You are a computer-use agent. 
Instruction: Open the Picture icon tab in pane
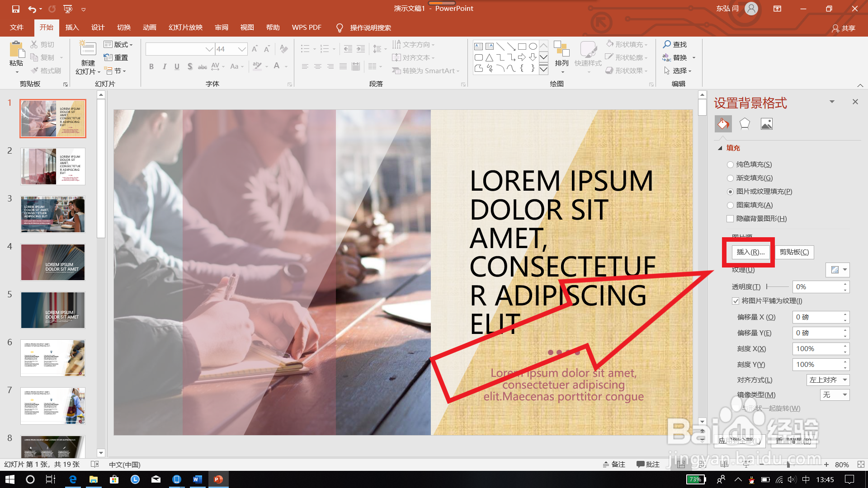(766, 124)
